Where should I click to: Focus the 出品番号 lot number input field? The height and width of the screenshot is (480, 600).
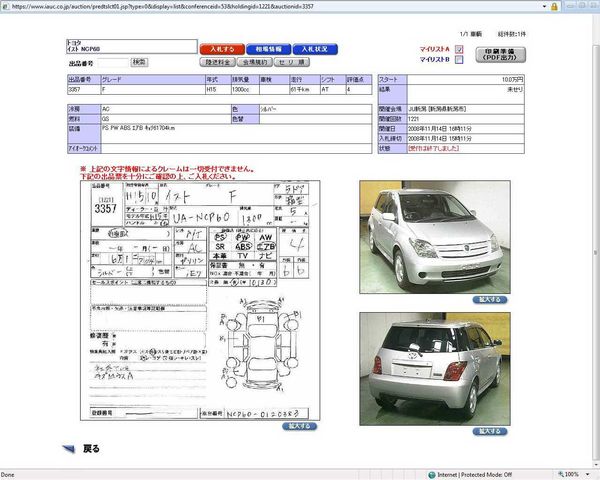click(113, 62)
